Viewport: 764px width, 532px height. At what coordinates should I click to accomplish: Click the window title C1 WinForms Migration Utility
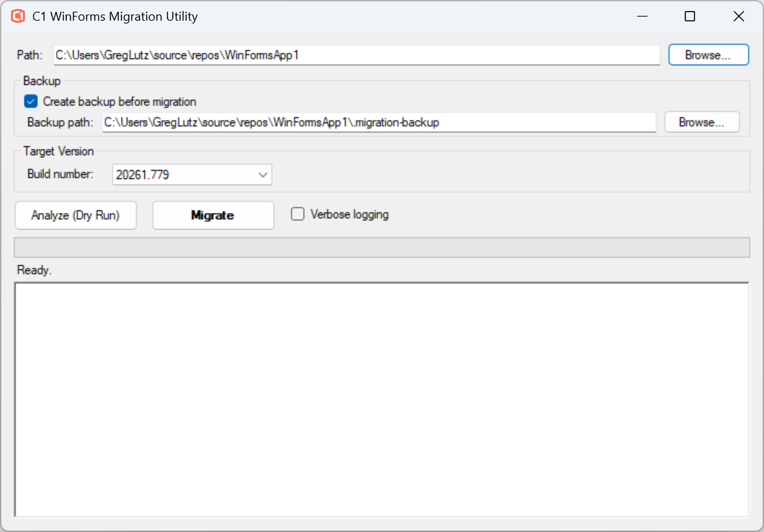115,17
